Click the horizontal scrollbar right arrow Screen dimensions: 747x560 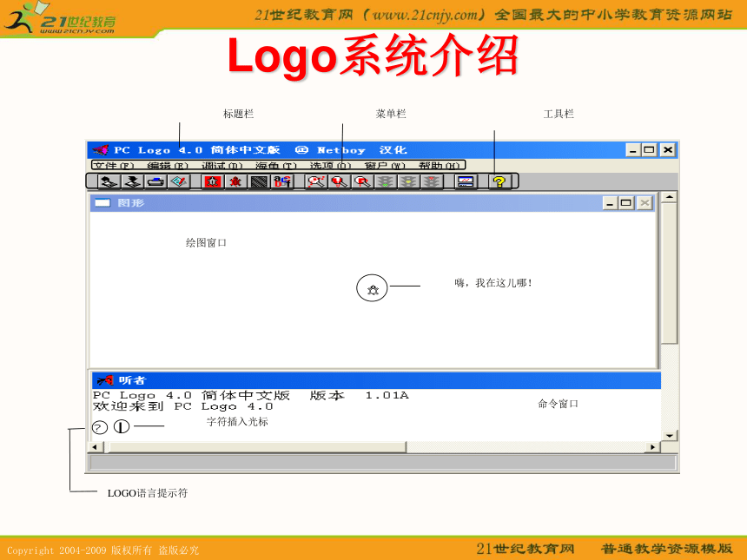pos(652,446)
